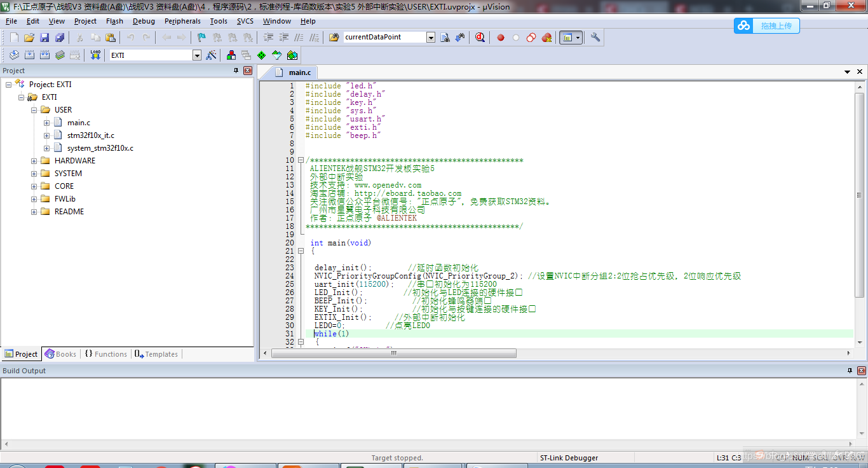Open the EXTI target dropdown
Viewport: 868px width, 468px height.
196,55
